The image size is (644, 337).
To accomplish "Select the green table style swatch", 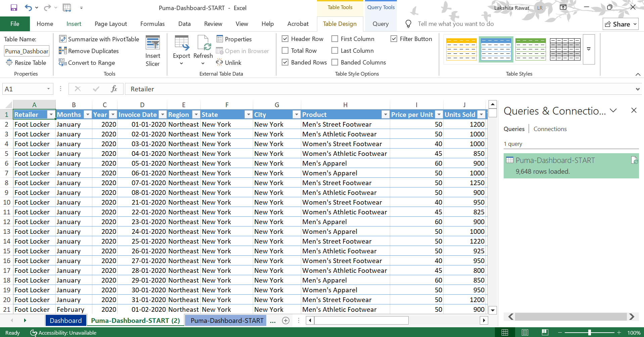I will click(x=531, y=49).
